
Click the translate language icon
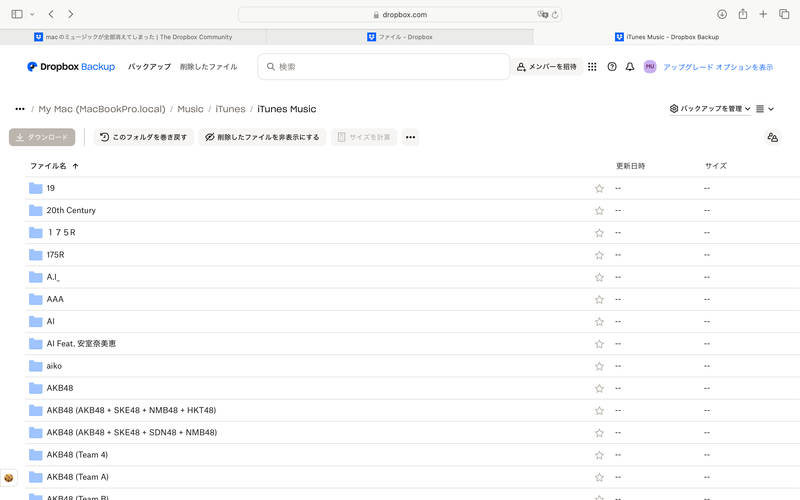click(772, 137)
